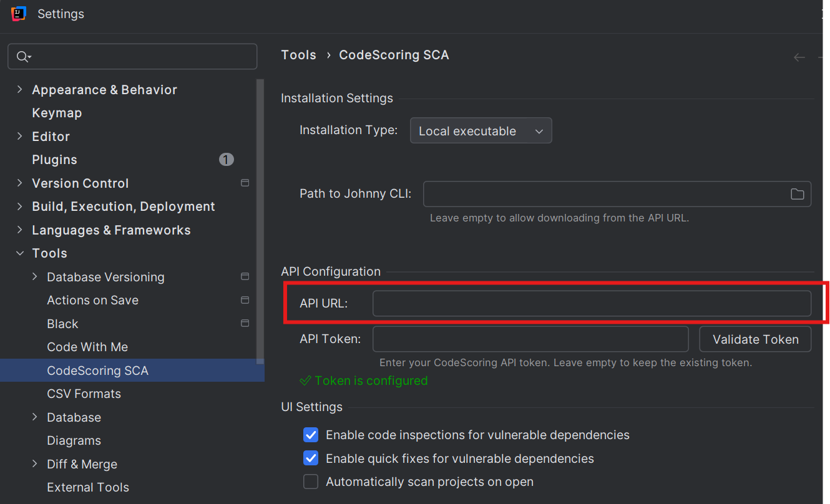Screen dimensions: 830x504
Task: Open Diagrams settings
Action: coord(74,440)
